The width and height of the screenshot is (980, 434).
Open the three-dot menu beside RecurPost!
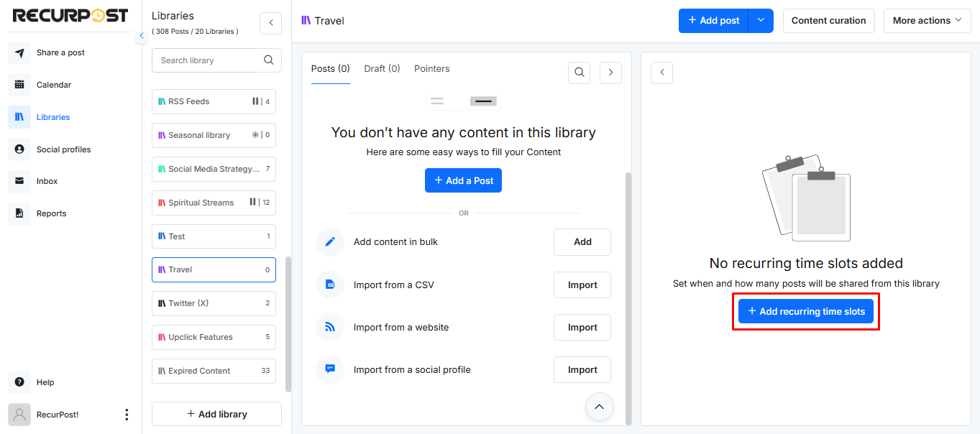127,415
